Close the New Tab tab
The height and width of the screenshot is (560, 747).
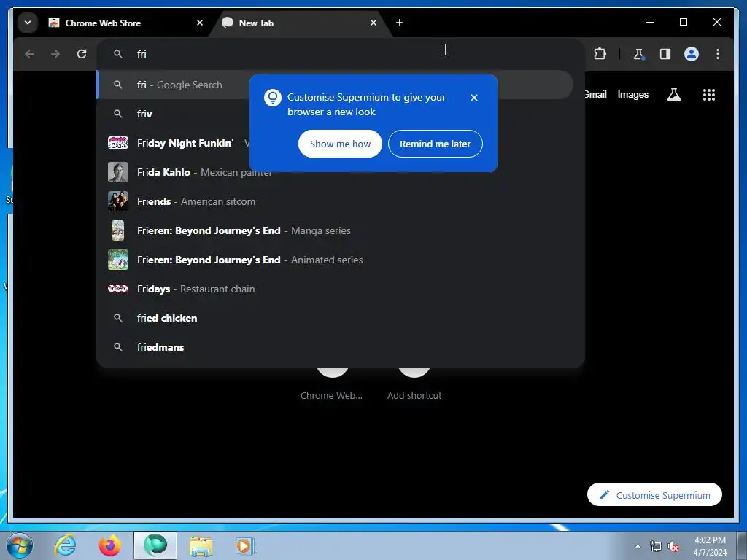[x=373, y=23]
